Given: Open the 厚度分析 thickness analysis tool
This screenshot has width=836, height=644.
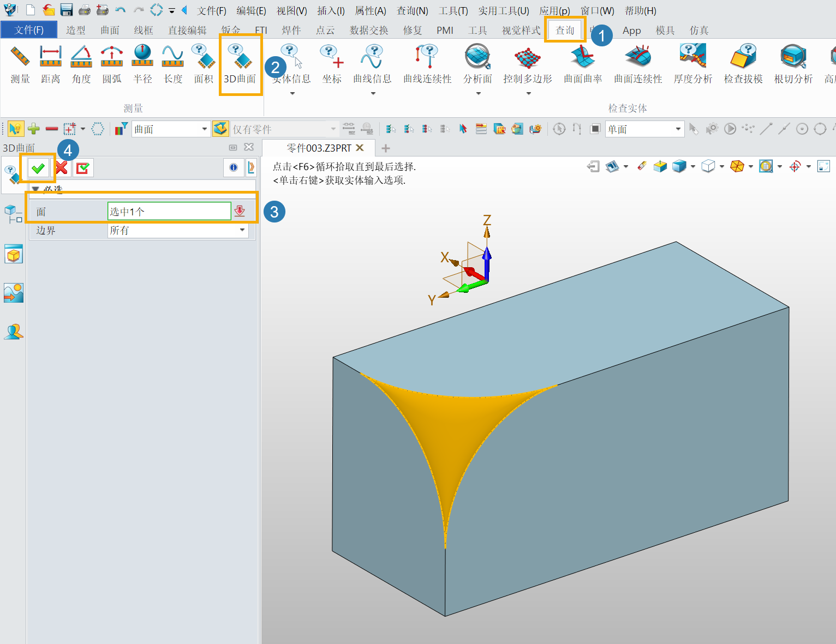Looking at the screenshot, I should 693,64.
